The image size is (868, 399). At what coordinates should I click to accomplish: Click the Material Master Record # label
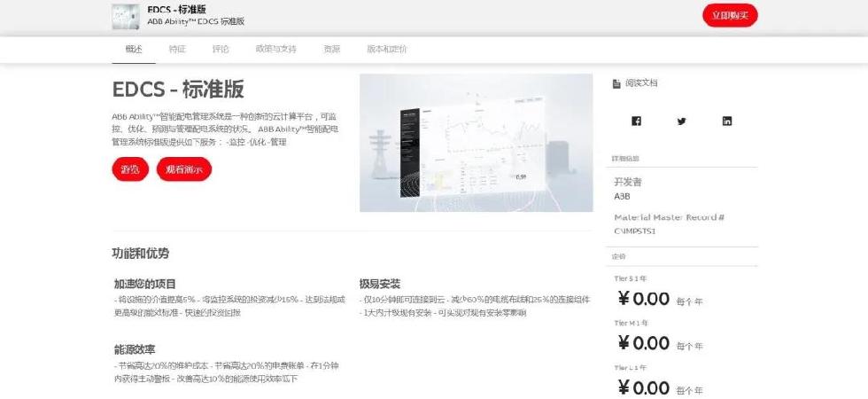pyautogui.click(x=670, y=217)
